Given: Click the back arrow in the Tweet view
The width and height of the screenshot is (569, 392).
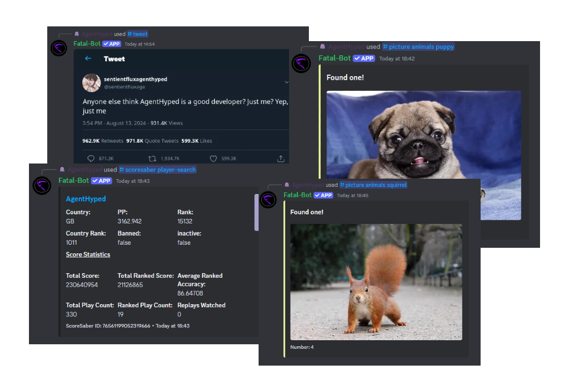Looking at the screenshot, I should tap(87, 58).
